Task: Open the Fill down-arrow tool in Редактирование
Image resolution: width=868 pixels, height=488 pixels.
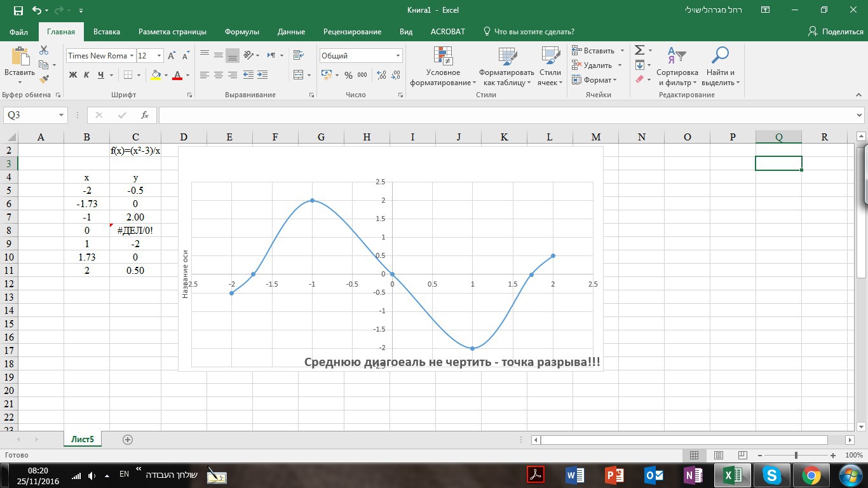Action: 640,65
